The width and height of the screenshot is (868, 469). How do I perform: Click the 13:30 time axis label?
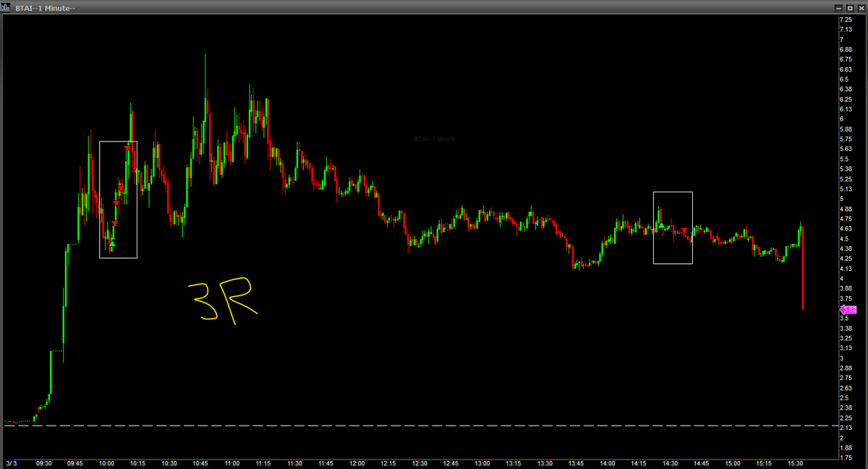tap(545, 463)
